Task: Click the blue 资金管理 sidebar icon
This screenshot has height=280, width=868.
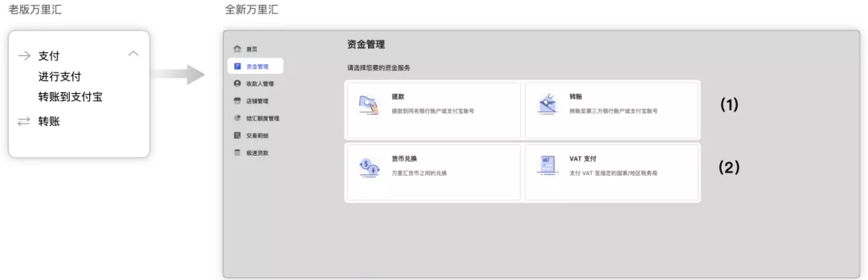Action: (237, 66)
